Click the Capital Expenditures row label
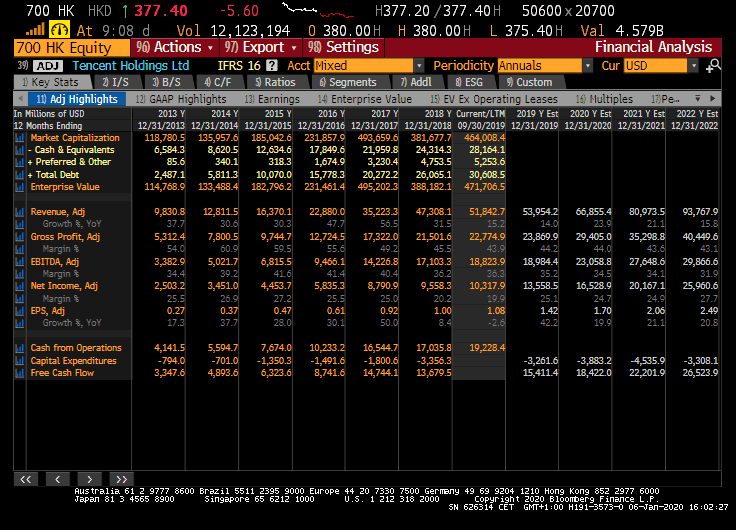The height and width of the screenshot is (530, 736). point(74,361)
